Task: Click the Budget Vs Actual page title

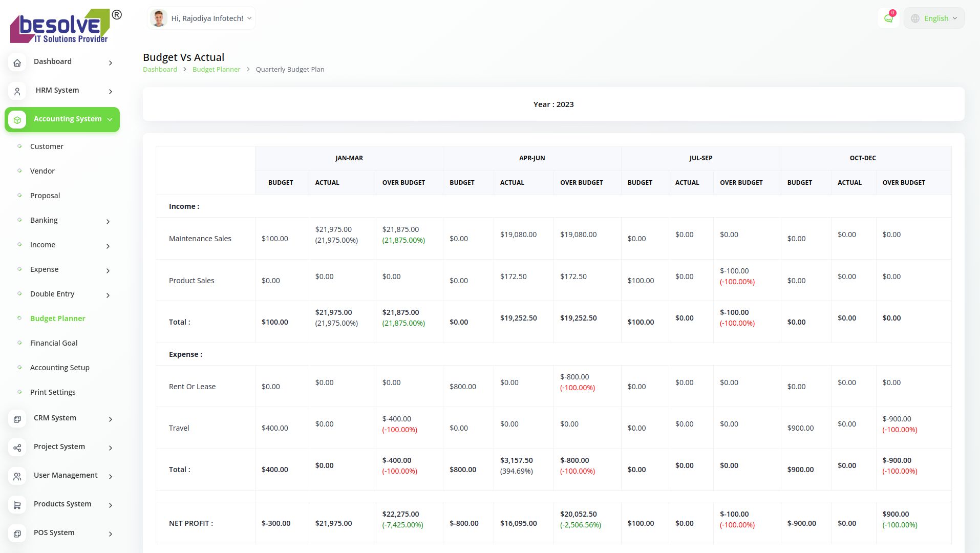Action: (x=183, y=57)
